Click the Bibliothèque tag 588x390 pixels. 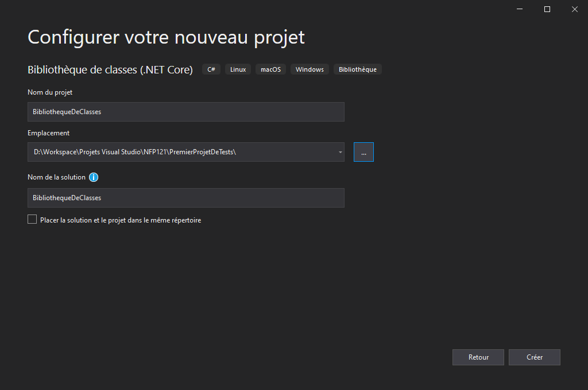(357, 69)
